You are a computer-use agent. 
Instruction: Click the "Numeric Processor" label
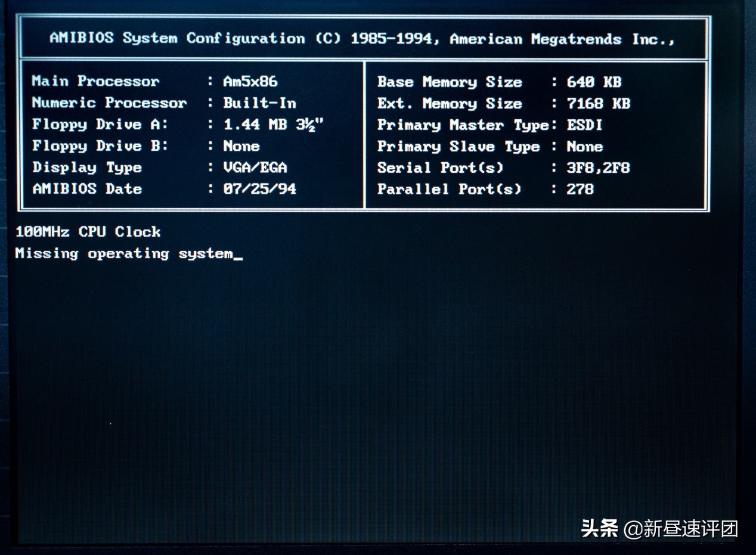click(x=109, y=103)
